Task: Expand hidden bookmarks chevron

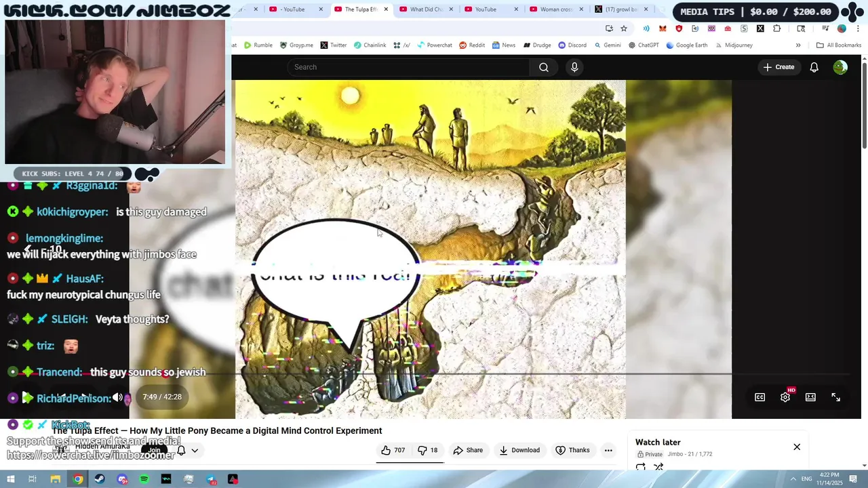Action: [798, 45]
